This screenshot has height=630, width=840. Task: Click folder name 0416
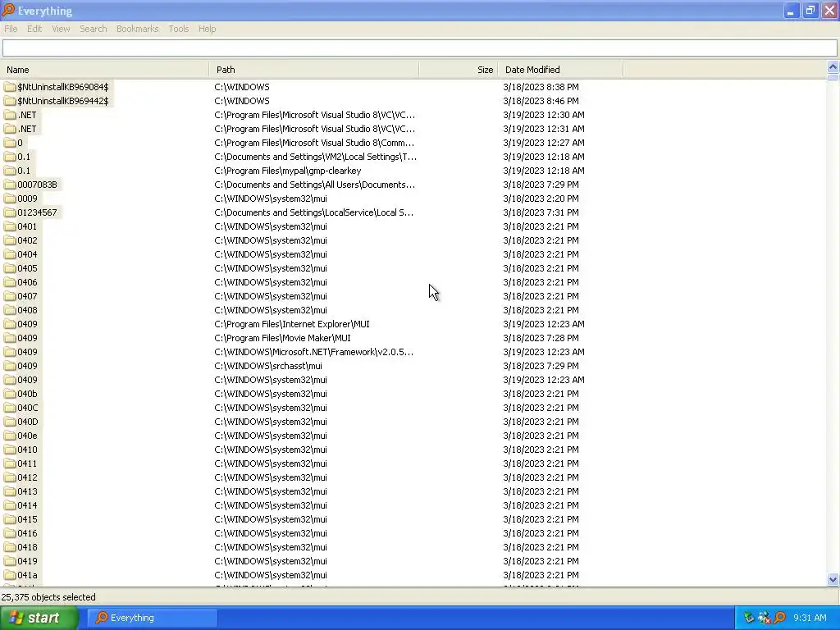coord(27,533)
